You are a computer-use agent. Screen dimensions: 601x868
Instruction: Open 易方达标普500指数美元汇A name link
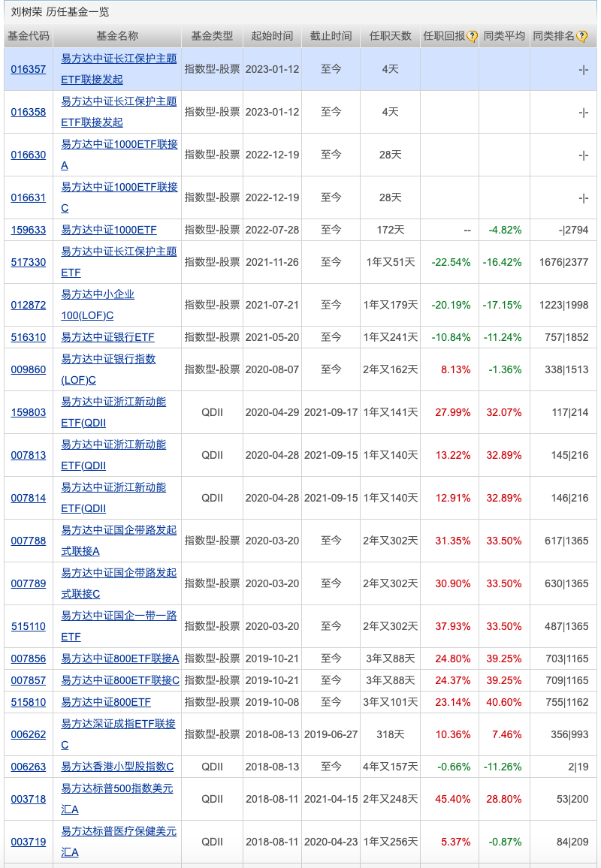(117, 800)
